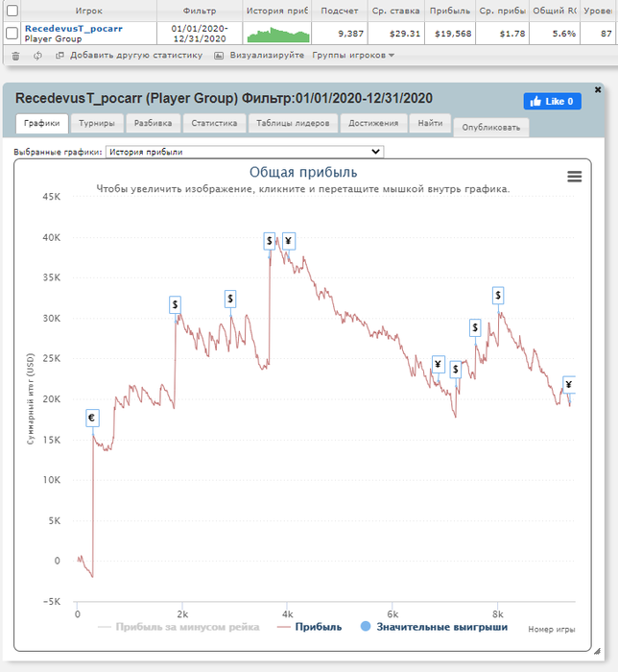Click the 9,387 count value
Screen dimensions: 618x672
(x=351, y=34)
